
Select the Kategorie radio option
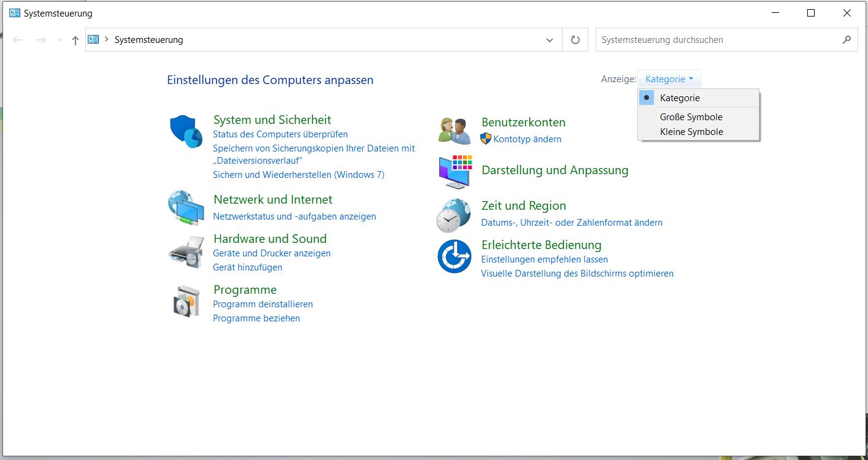pyautogui.click(x=680, y=98)
